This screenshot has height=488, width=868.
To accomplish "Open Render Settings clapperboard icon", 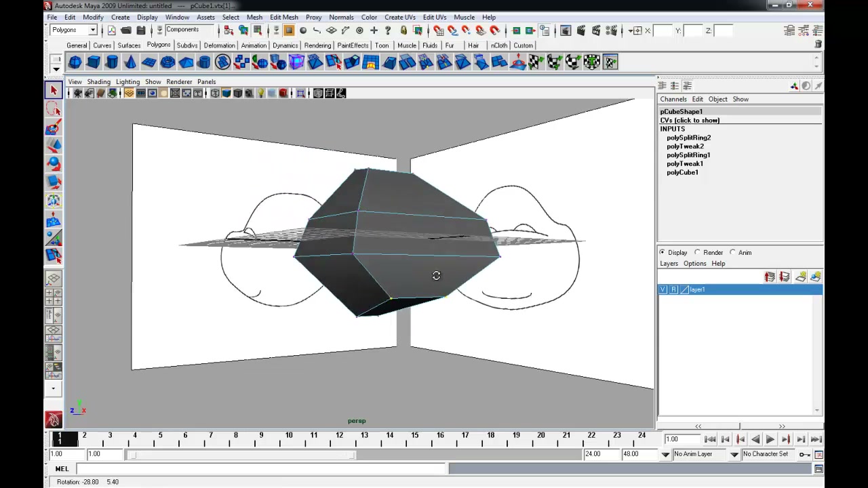I will [611, 30].
